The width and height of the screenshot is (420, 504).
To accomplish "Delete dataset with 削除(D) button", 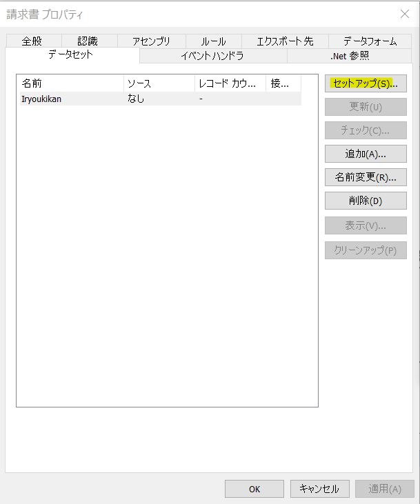I will [366, 201].
